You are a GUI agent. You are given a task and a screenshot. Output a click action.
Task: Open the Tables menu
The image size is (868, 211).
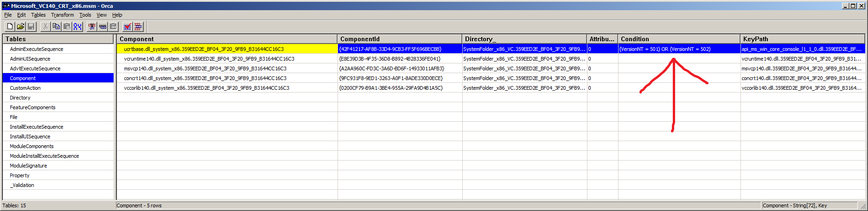38,15
